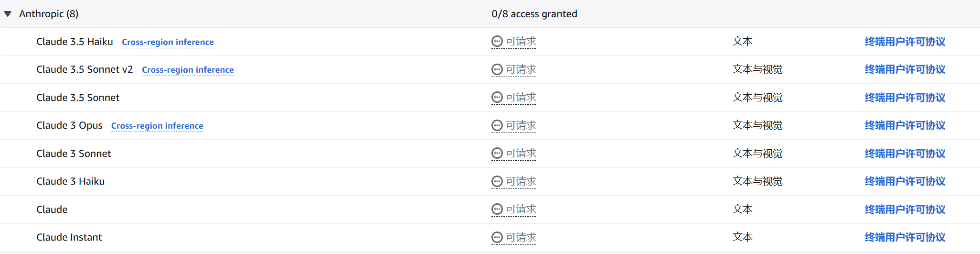Click the status icon for Claude 3 Haiku
This screenshot has height=254, width=980.
pos(497,181)
